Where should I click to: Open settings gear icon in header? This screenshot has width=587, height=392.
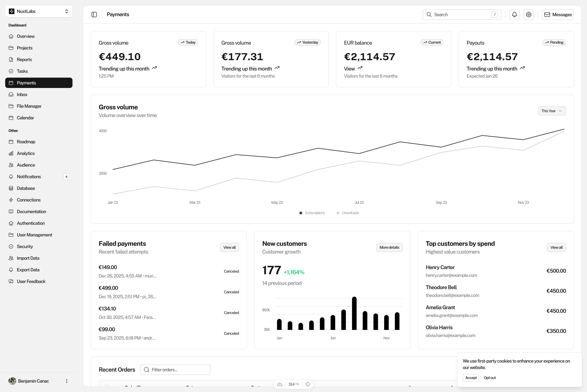tap(528, 15)
